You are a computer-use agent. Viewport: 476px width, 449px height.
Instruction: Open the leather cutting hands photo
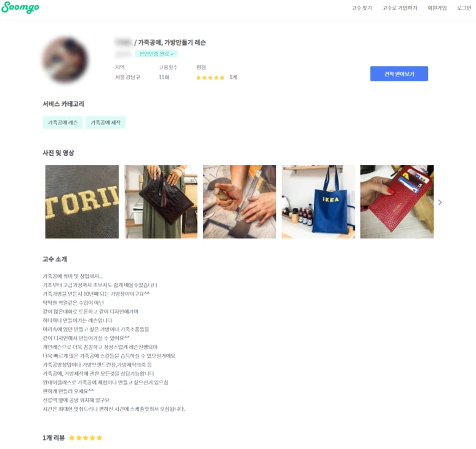240,201
